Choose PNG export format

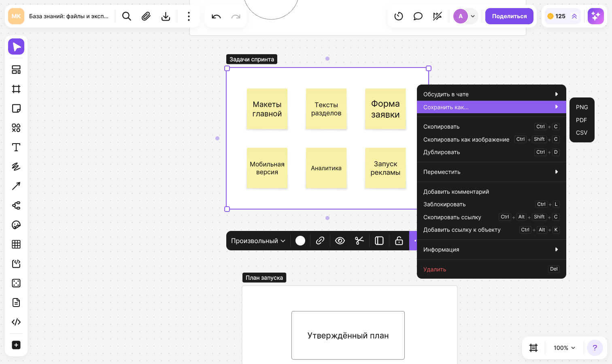(582, 107)
